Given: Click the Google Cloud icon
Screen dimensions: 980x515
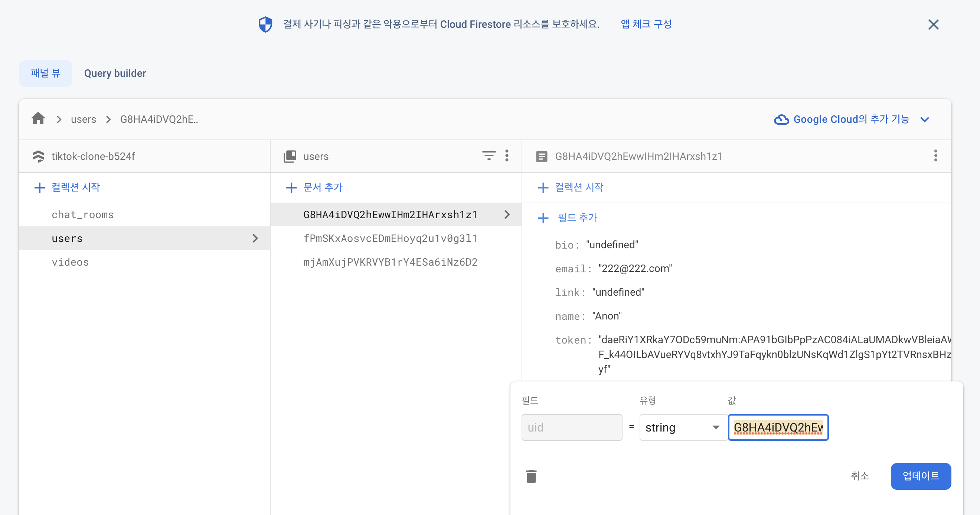Looking at the screenshot, I should pos(781,119).
